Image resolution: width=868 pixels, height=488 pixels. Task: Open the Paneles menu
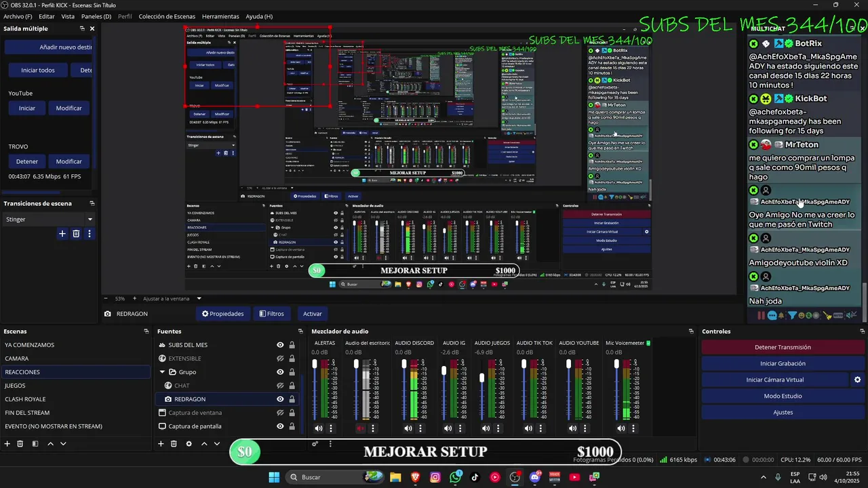(x=96, y=16)
